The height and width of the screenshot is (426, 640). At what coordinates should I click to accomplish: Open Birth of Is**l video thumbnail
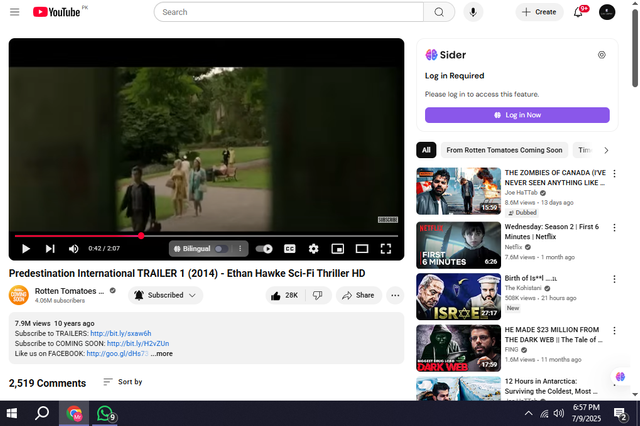[458, 297]
